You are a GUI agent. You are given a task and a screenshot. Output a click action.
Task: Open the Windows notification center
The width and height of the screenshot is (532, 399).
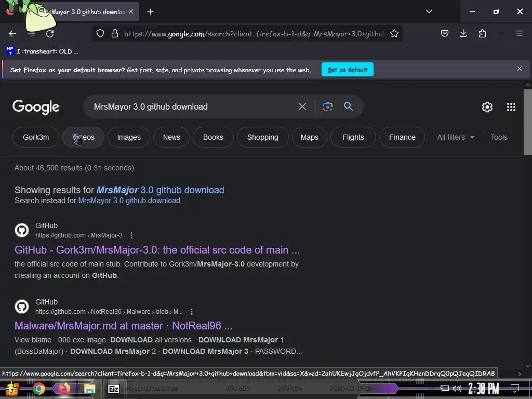tap(515, 389)
